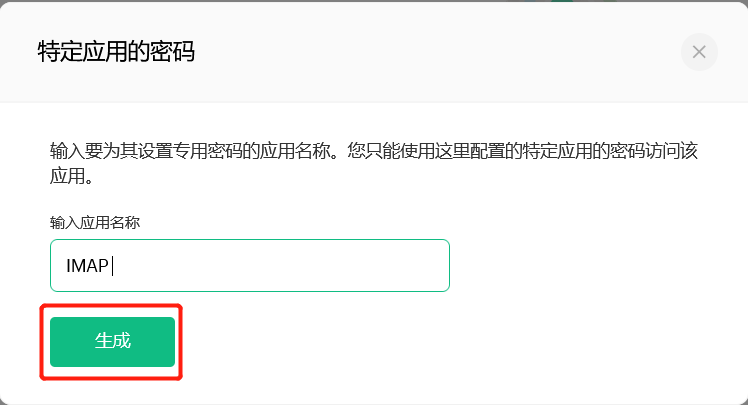This screenshot has height=405, width=748.
Task: Place cursor in empty part of name field
Action: [286, 265]
